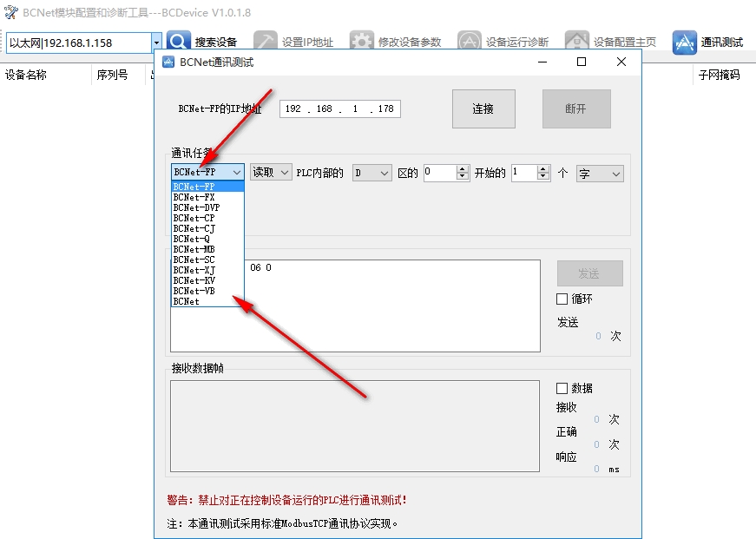This screenshot has height=539, width=756.
Task: Expand the 以太网 network adapter dropdown
Action: pyautogui.click(x=156, y=43)
